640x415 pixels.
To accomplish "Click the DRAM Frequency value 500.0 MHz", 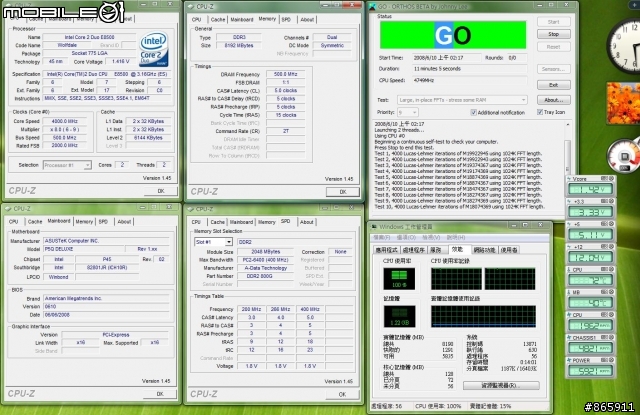I will pos(286,74).
